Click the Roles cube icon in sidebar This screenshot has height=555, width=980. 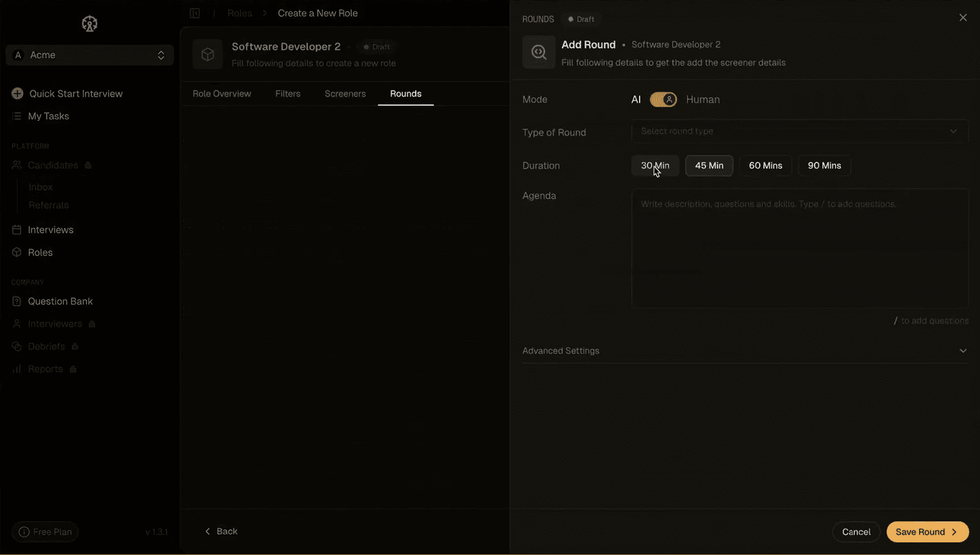point(17,252)
